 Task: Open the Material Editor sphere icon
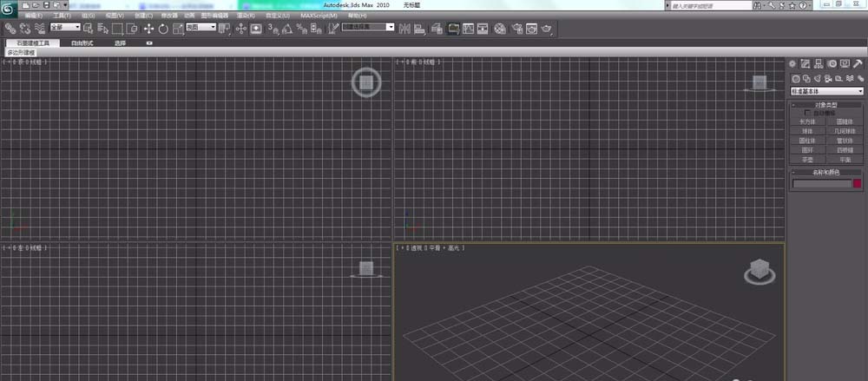pos(499,29)
